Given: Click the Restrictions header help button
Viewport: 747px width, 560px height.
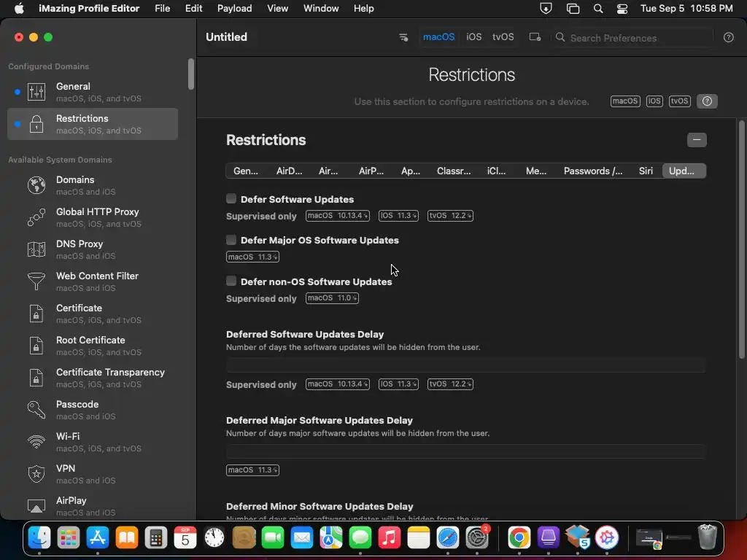Looking at the screenshot, I should point(707,101).
